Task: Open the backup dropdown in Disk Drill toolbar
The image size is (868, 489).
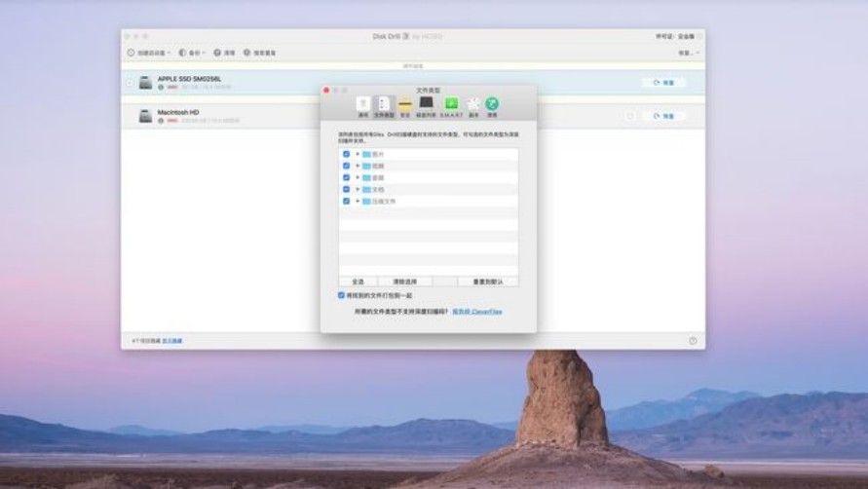Action: click(192, 53)
